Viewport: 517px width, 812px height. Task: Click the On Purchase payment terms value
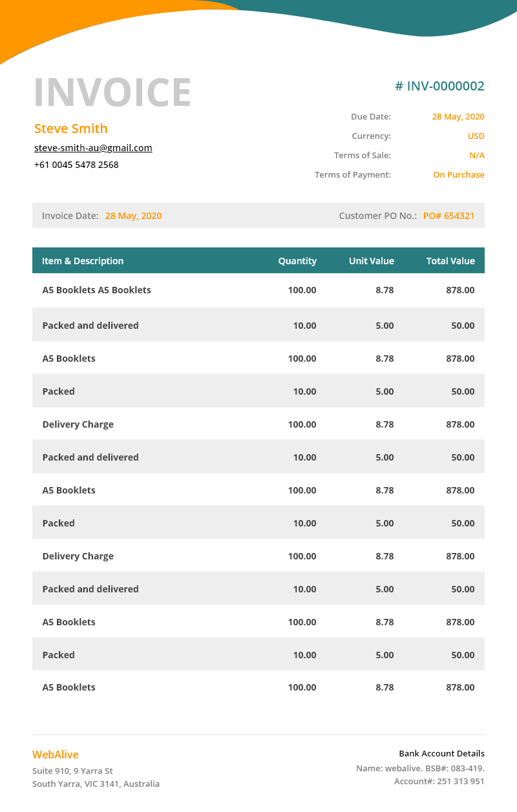coord(458,175)
